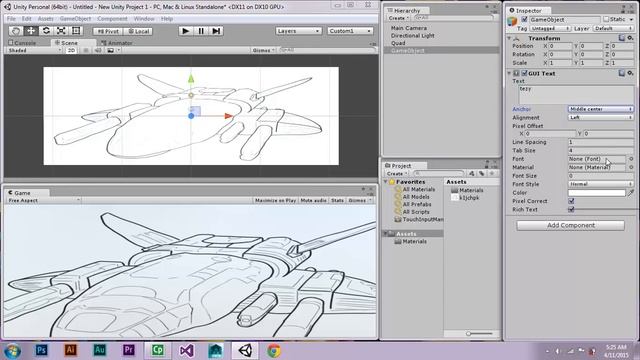The height and width of the screenshot is (360, 640).
Task: Toggle Maximize on Play
Action: click(275, 200)
